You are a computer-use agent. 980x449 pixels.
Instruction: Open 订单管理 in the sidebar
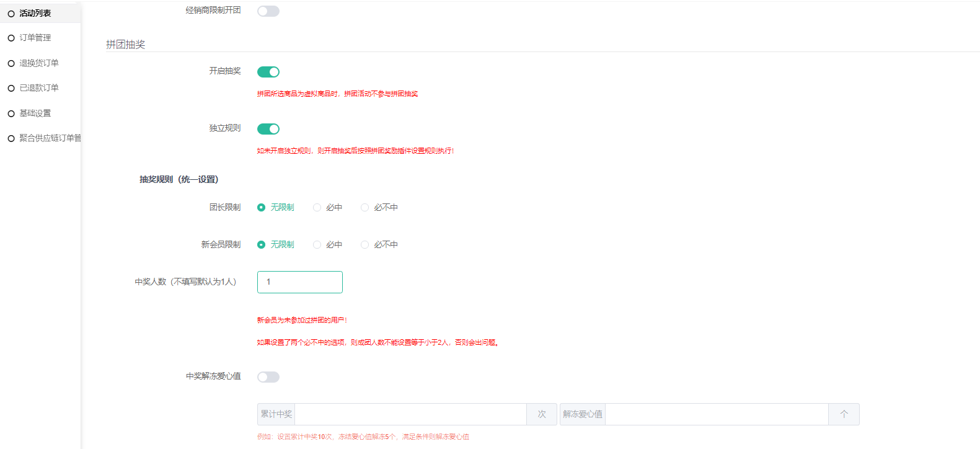(x=35, y=38)
